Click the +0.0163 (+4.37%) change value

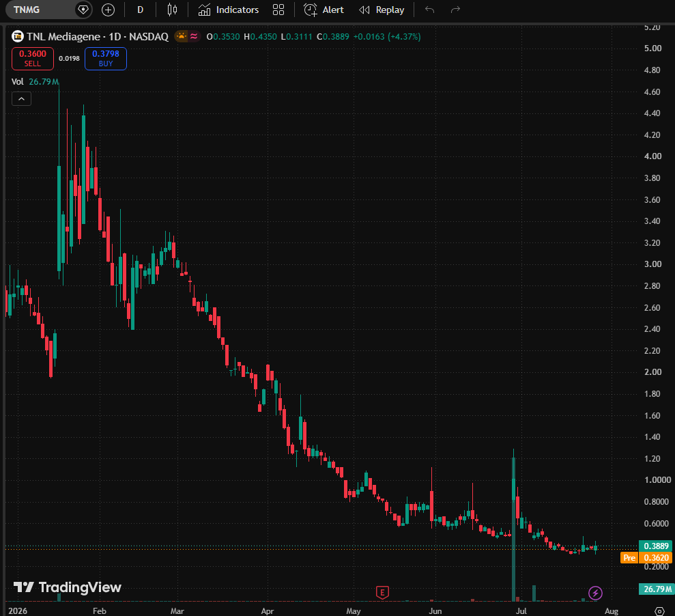tap(387, 37)
